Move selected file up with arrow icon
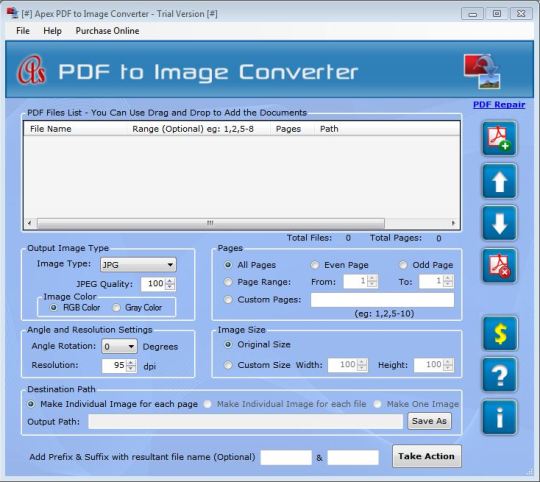This screenshot has height=482, width=540. point(499,181)
